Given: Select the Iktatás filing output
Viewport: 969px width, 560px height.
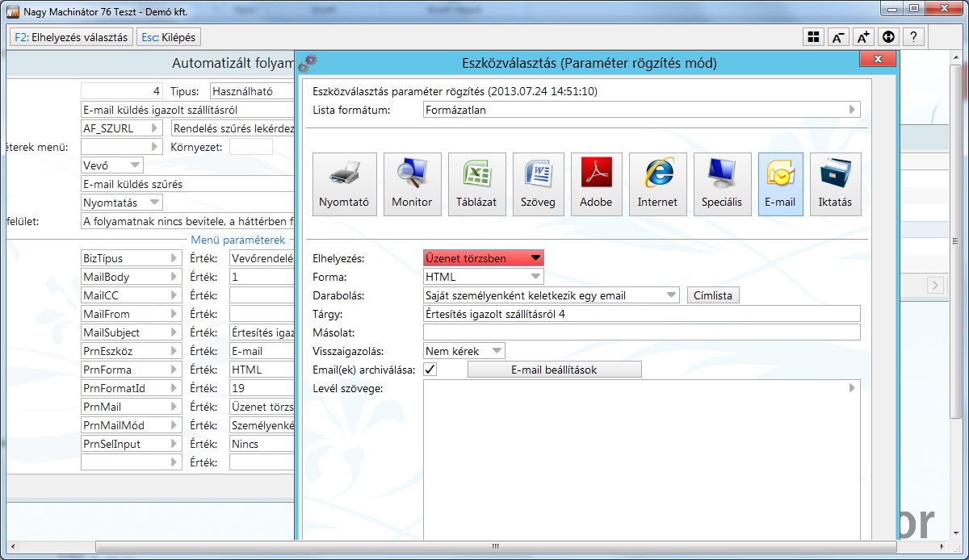Looking at the screenshot, I should tap(835, 184).
